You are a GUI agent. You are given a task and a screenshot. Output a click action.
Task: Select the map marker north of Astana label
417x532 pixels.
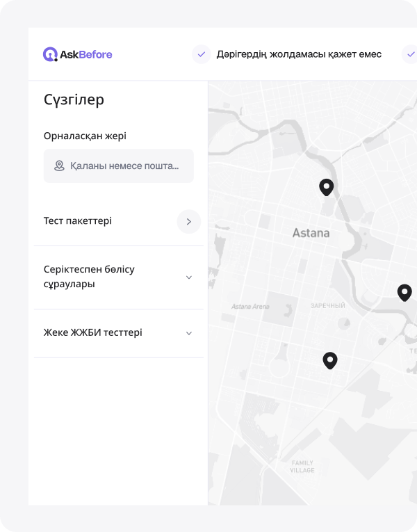[x=326, y=186]
